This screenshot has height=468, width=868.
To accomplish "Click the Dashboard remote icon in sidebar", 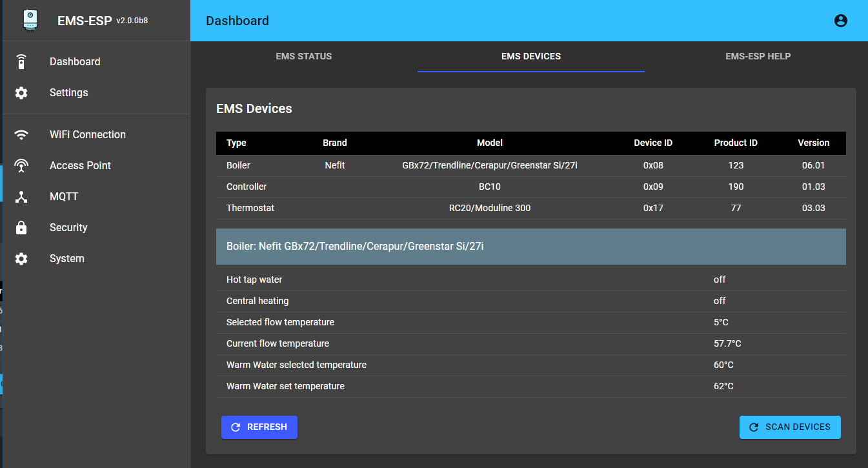I will click(x=21, y=62).
